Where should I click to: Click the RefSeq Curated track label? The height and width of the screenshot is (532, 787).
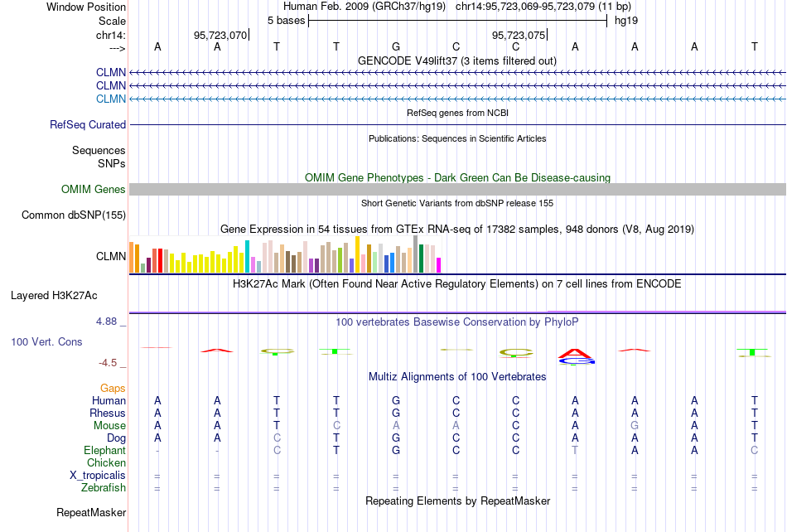[x=88, y=124]
